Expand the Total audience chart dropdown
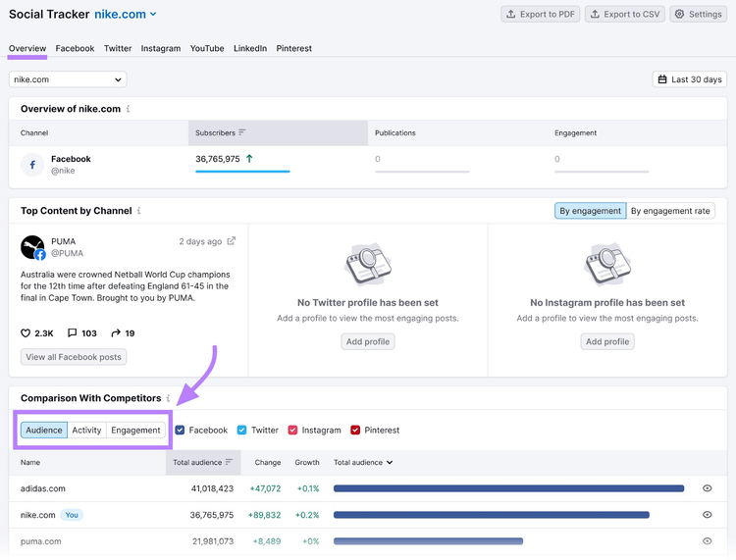Image resolution: width=736 pixels, height=560 pixels. tap(363, 462)
